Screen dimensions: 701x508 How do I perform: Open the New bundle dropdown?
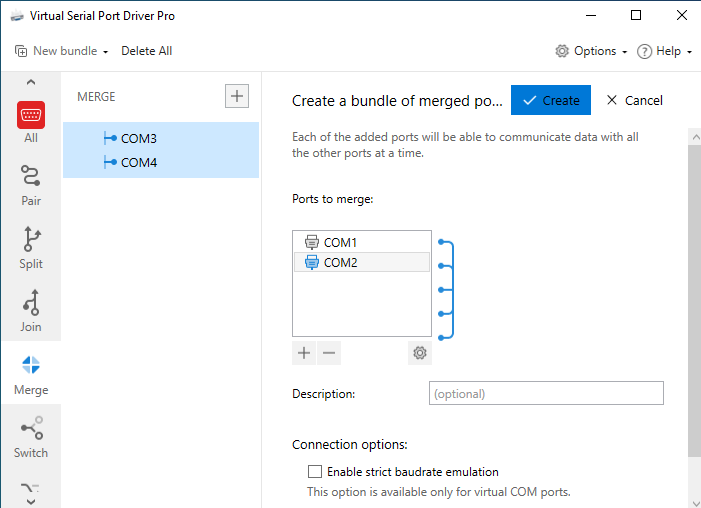62,51
